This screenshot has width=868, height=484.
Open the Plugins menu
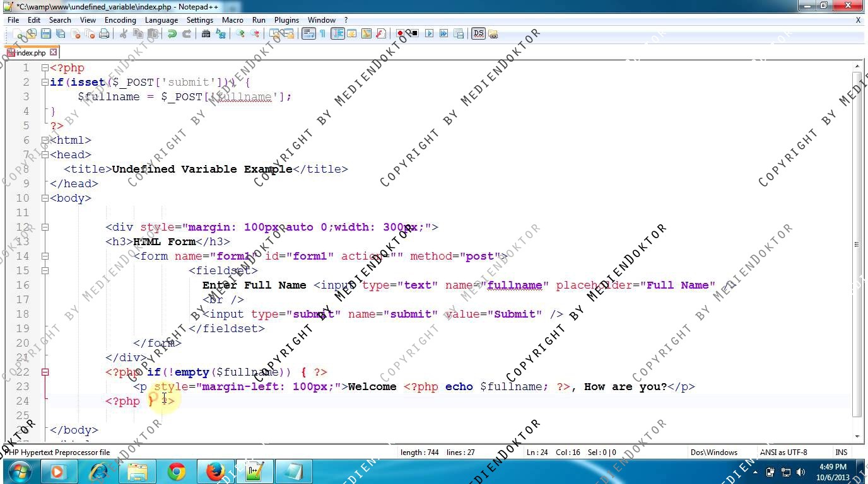pyautogui.click(x=286, y=20)
